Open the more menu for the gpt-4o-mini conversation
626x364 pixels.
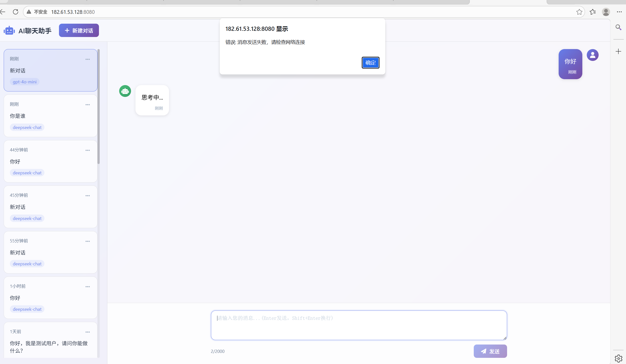pyautogui.click(x=87, y=59)
